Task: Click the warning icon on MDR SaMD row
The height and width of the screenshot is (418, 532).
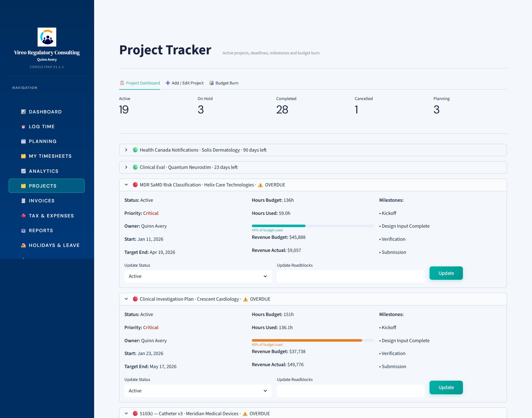Action: coord(260,185)
